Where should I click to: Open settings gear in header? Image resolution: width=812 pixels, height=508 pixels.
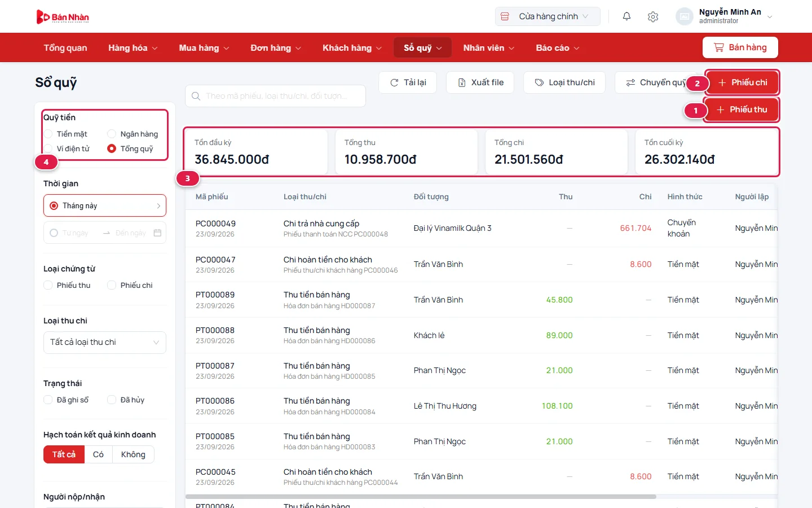click(x=653, y=17)
